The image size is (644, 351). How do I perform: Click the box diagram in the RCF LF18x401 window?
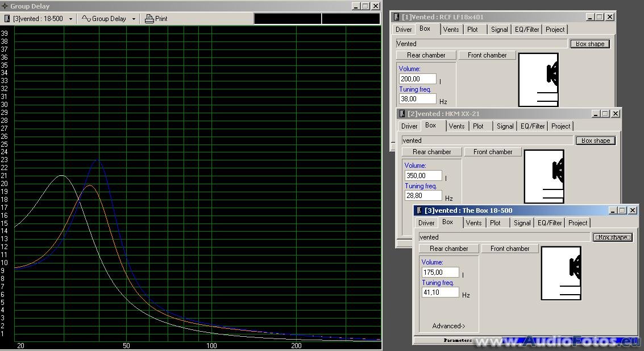coord(538,80)
